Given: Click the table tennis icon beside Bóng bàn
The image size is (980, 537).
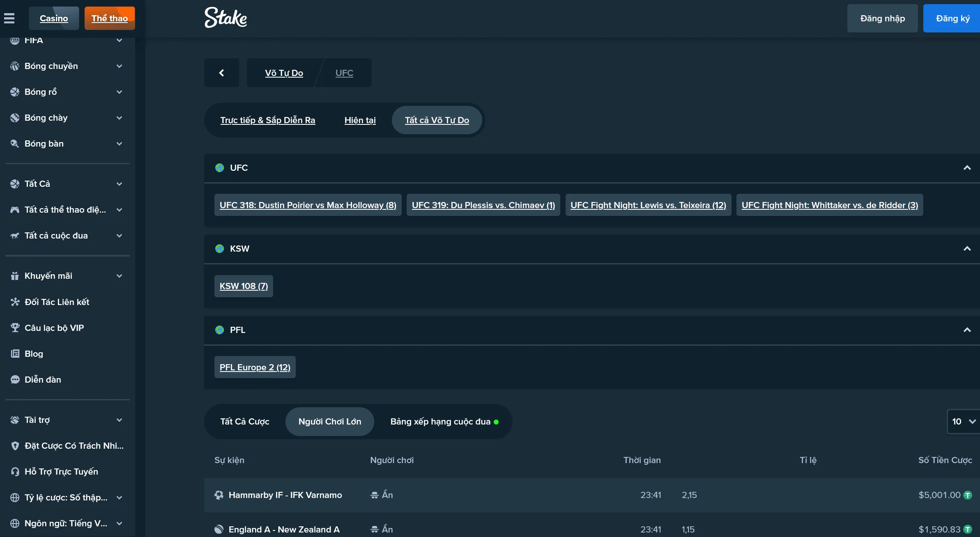Looking at the screenshot, I should pos(15,144).
